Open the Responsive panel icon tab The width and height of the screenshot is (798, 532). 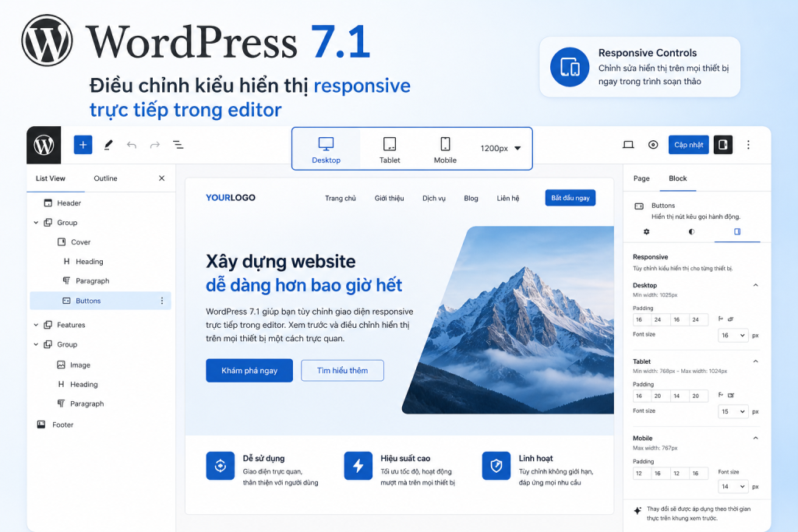(737, 231)
